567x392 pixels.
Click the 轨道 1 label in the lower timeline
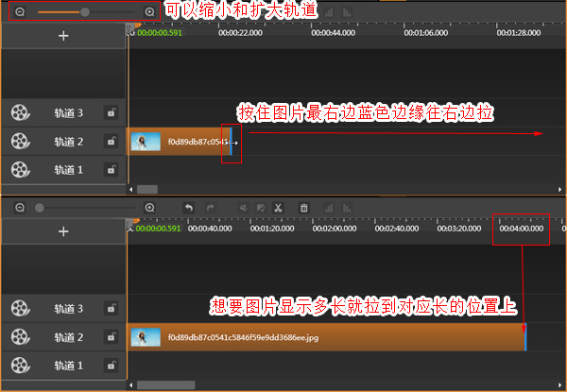point(69,366)
